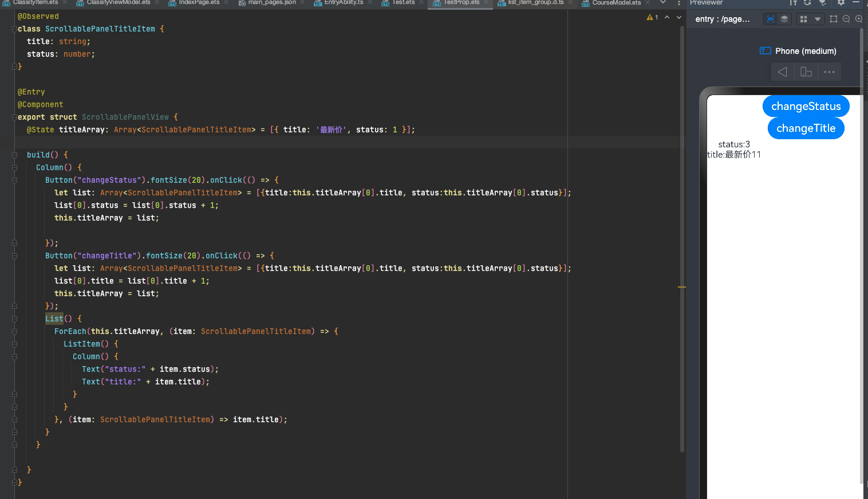Collapse the build() method fold marker
This screenshot has width=868, height=499.
tap(14, 155)
